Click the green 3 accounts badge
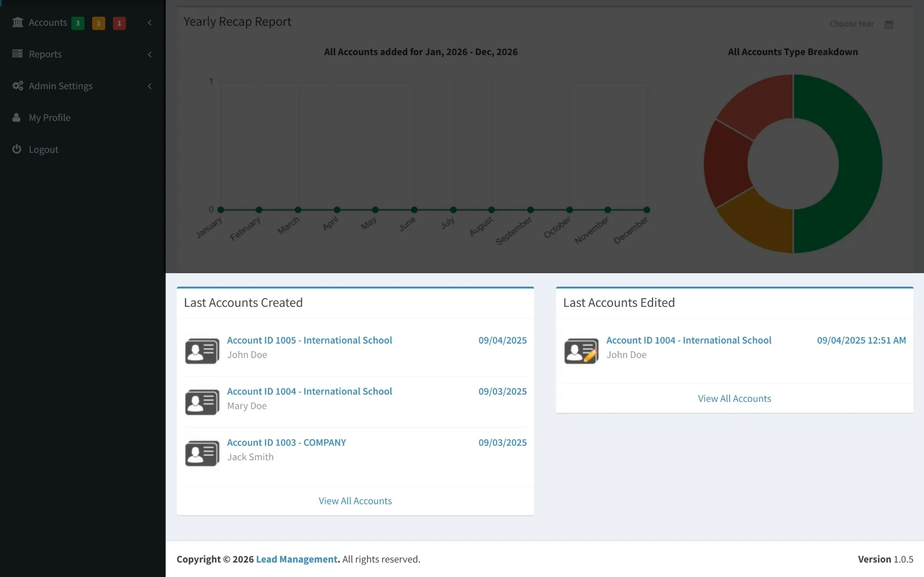924x577 pixels. 78,23
